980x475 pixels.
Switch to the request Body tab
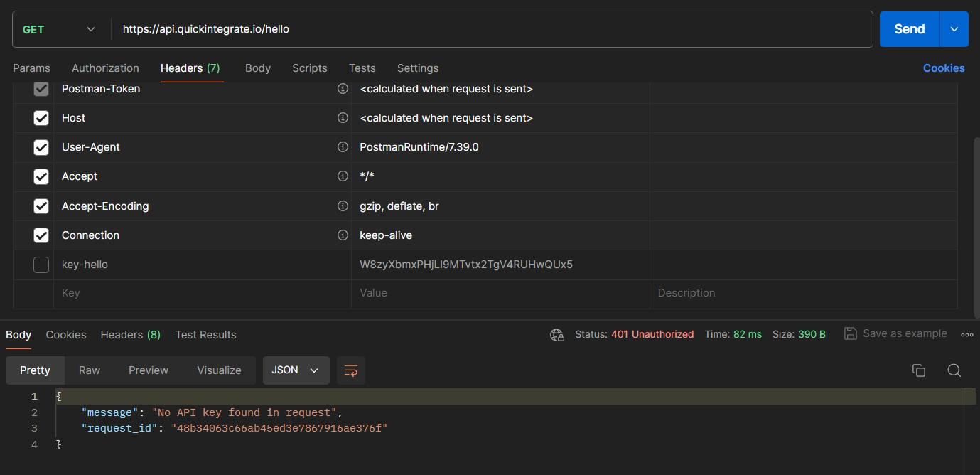coord(258,68)
